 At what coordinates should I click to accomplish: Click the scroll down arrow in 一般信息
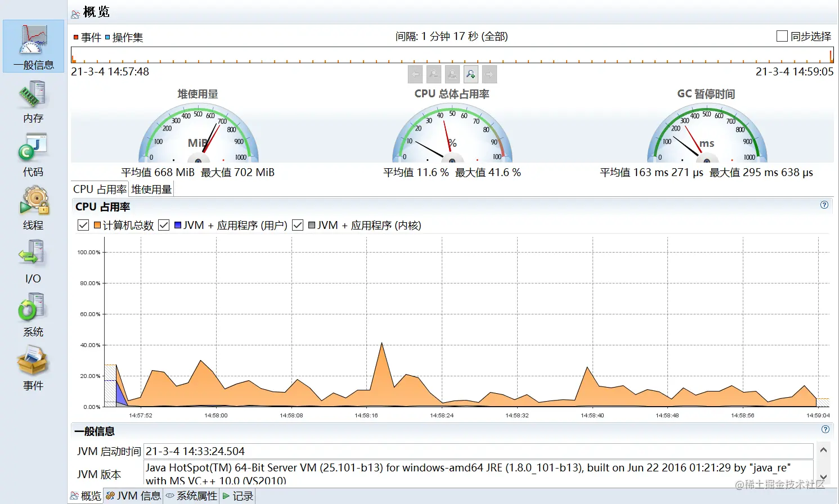(823, 477)
